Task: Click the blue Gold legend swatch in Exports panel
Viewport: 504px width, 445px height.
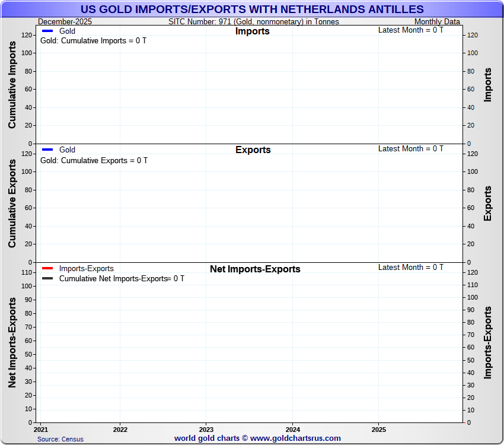Action: click(x=47, y=150)
